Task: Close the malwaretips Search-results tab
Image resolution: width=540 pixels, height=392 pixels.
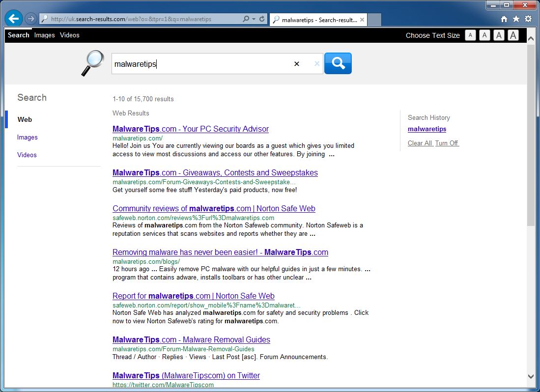Action: click(x=362, y=20)
